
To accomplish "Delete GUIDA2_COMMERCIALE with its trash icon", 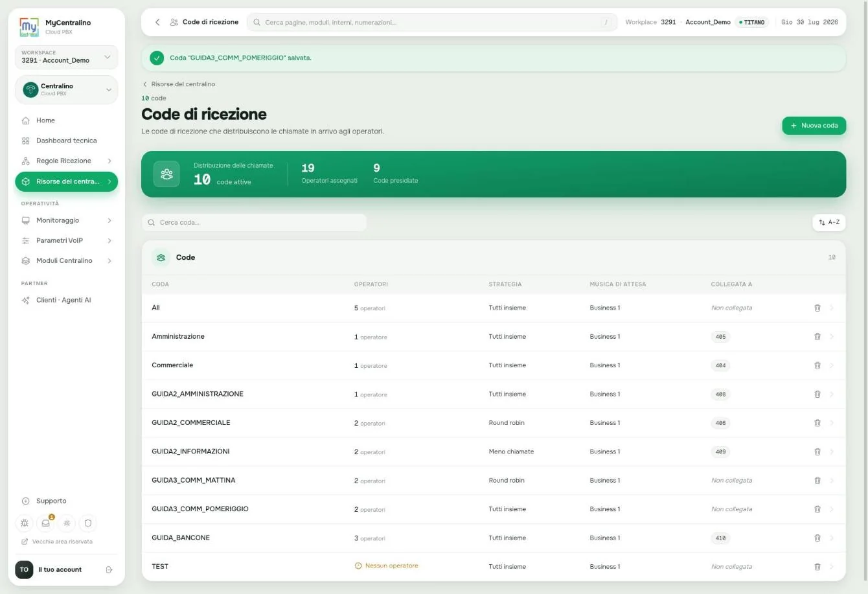I will [x=817, y=423].
